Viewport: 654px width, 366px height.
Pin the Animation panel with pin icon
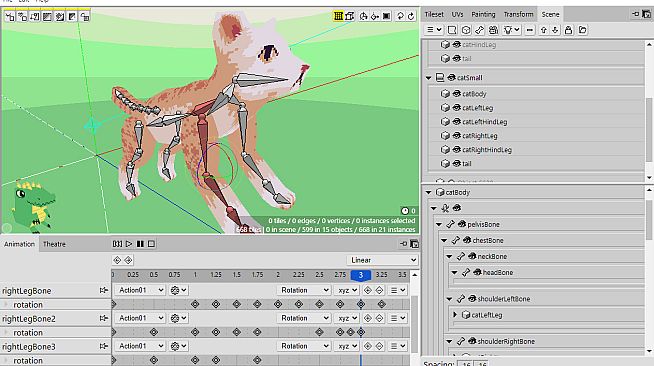[x=403, y=244]
